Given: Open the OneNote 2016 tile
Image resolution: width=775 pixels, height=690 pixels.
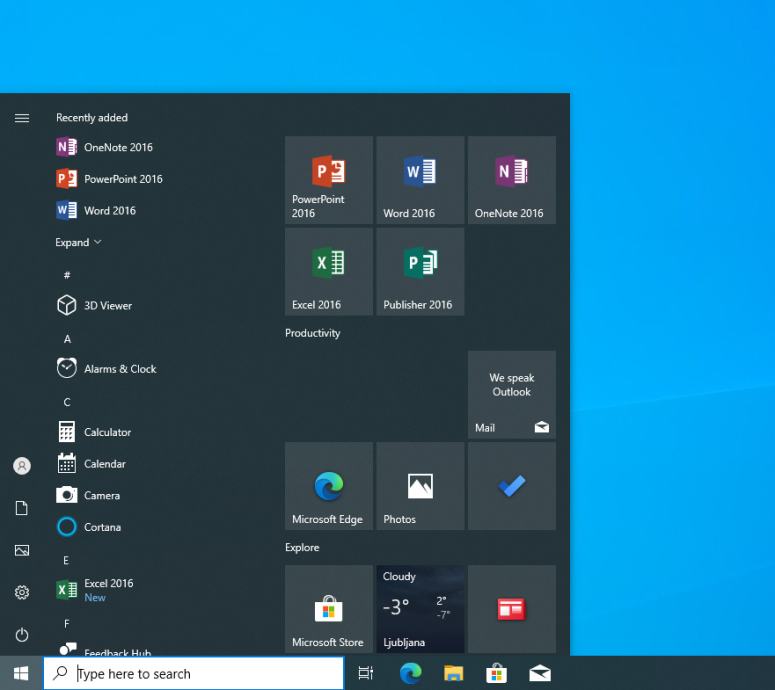Looking at the screenshot, I should coord(511,180).
